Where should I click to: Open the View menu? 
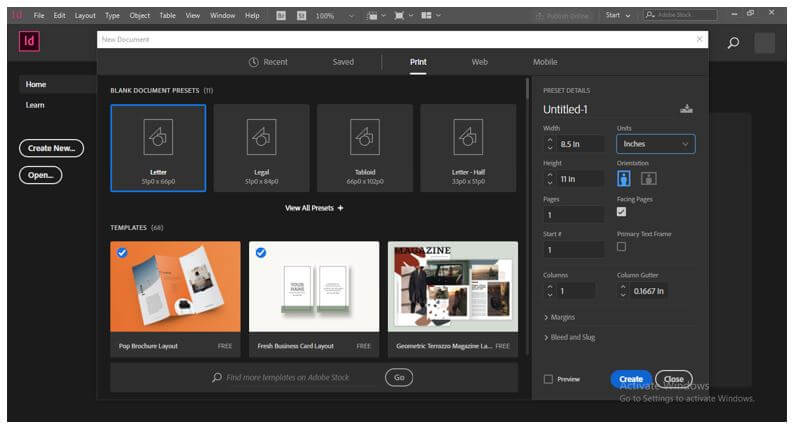click(x=192, y=16)
